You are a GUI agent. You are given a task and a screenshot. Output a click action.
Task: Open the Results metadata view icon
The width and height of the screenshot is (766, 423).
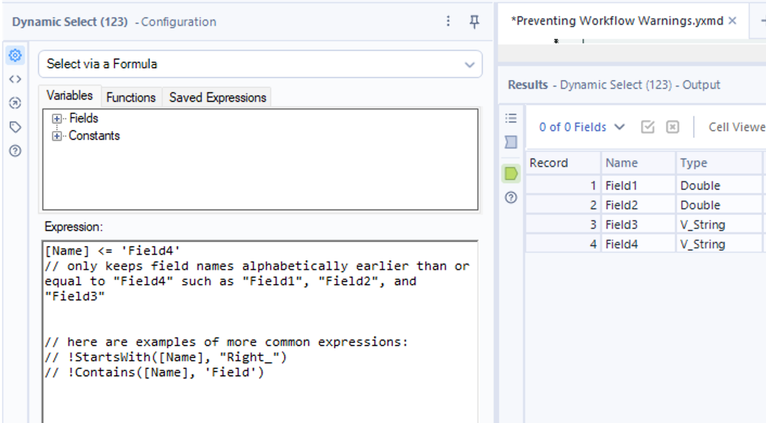click(x=511, y=142)
